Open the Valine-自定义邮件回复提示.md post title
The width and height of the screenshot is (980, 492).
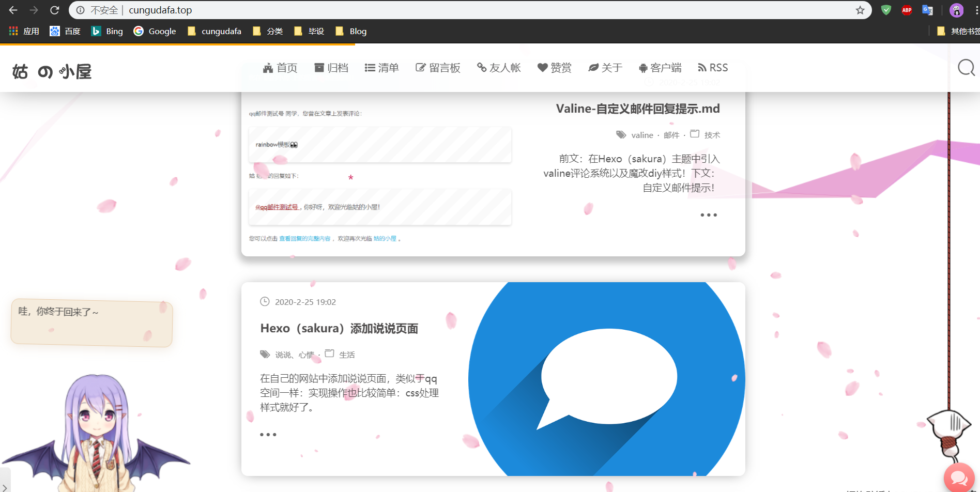click(x=638, y=109)
